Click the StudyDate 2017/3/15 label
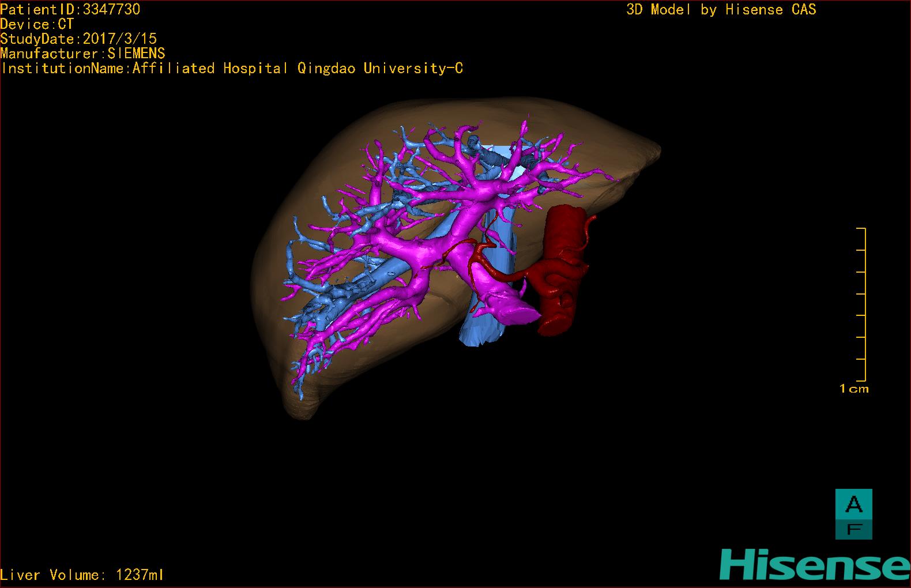Viewport: 911px width, 588px height. [78, 39]
